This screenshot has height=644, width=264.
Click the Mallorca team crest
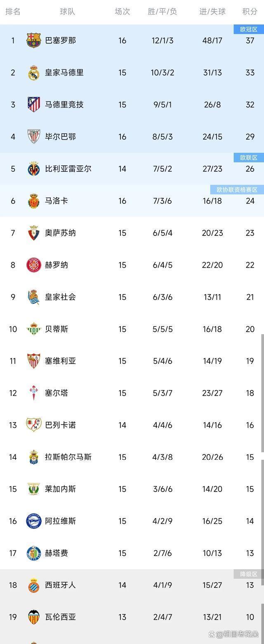[x=33, y=201]
